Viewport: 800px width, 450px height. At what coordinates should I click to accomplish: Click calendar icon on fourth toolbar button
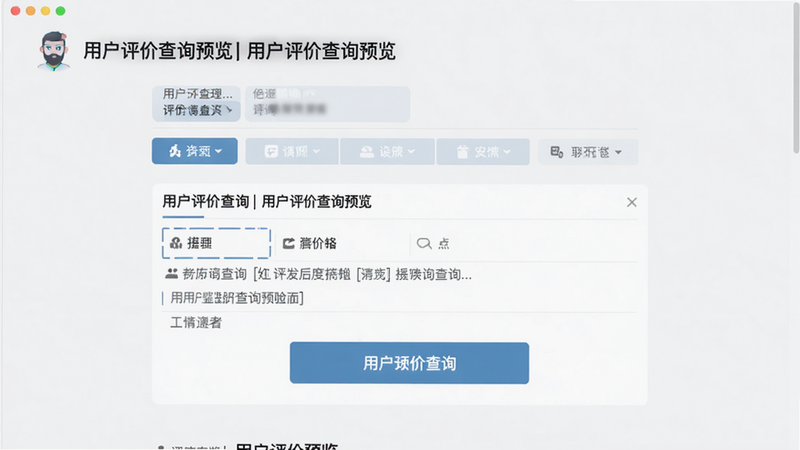(x=462, y=152)
